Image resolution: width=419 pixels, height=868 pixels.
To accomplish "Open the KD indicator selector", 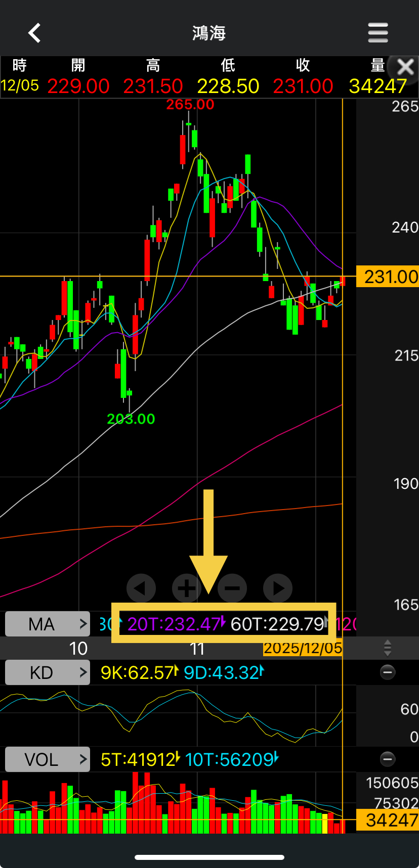I will pyautogui.click(x=48, y=672).
